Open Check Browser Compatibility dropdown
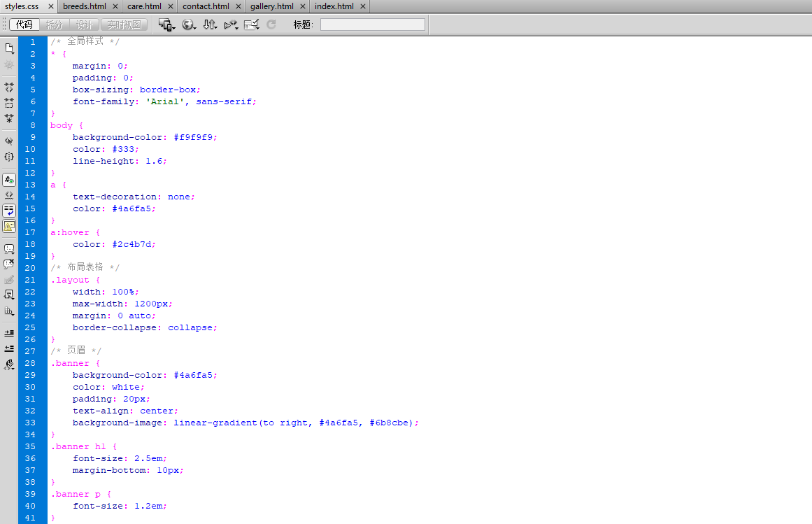Viewport: 812px width, 524px height. 252,24
